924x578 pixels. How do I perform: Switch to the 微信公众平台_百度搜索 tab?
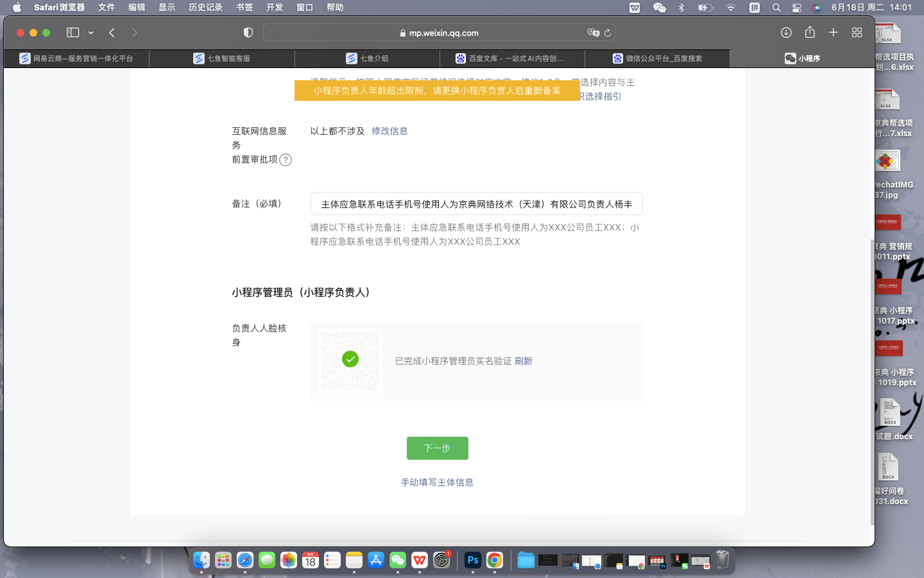click(657, 58)
